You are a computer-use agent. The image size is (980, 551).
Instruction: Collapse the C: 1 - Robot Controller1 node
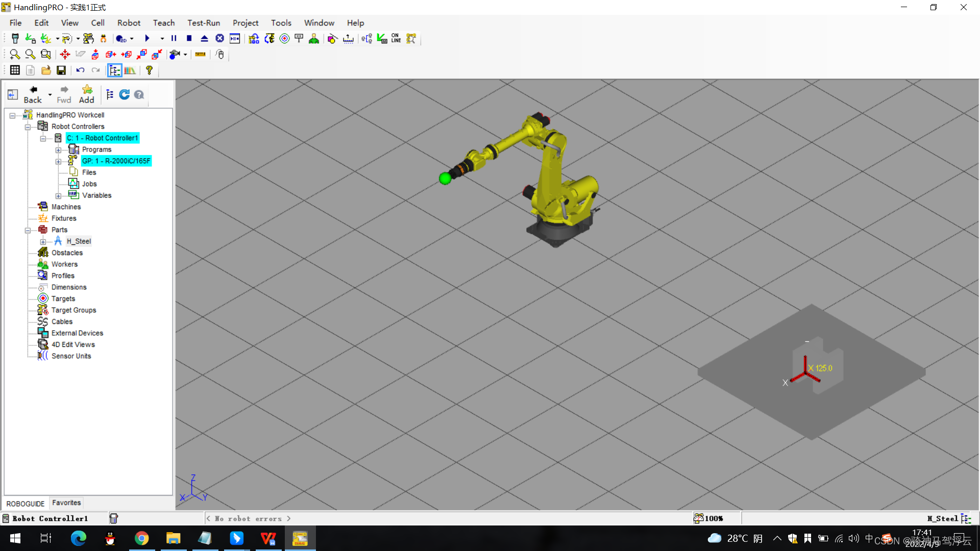(43, 138)
